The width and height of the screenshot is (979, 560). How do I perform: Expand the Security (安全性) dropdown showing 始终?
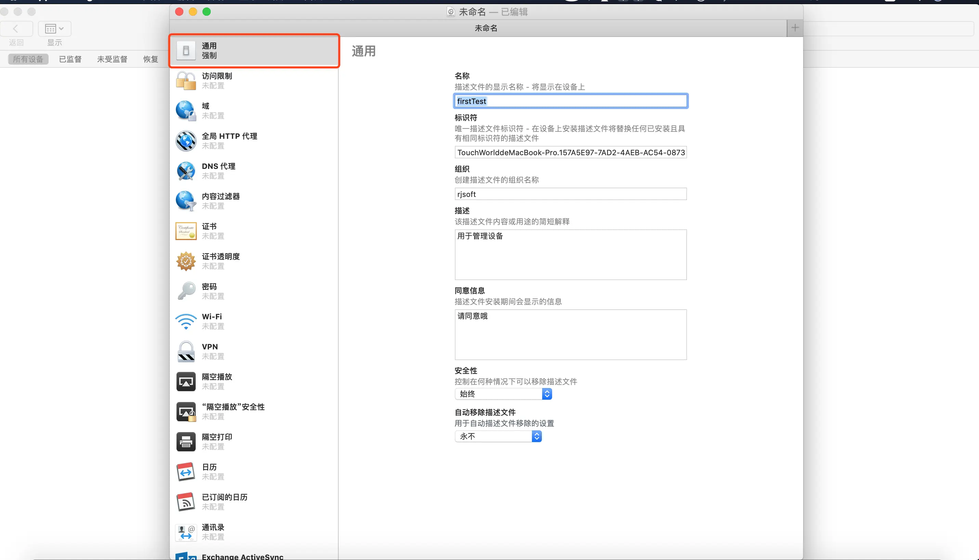point(503,394)
